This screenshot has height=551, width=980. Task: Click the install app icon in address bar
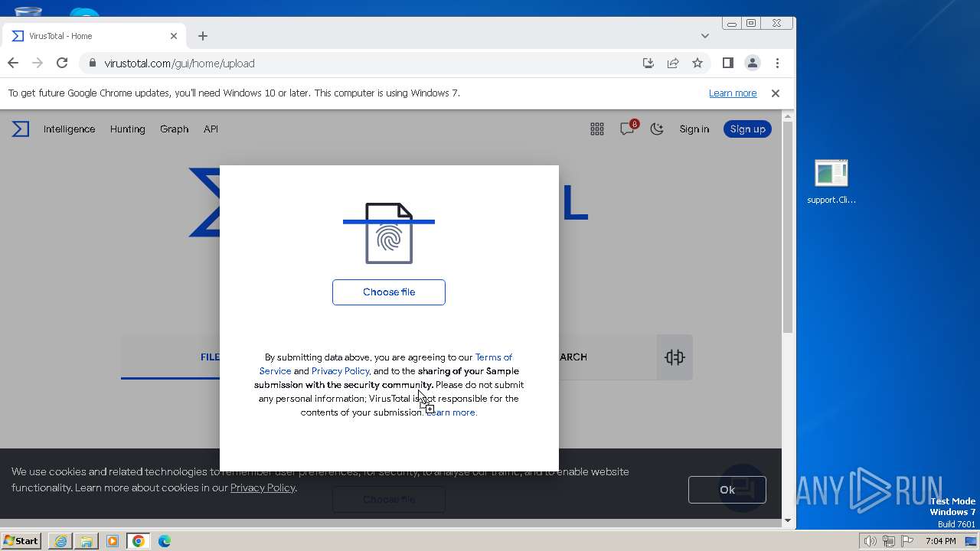[x=648, y=64]
